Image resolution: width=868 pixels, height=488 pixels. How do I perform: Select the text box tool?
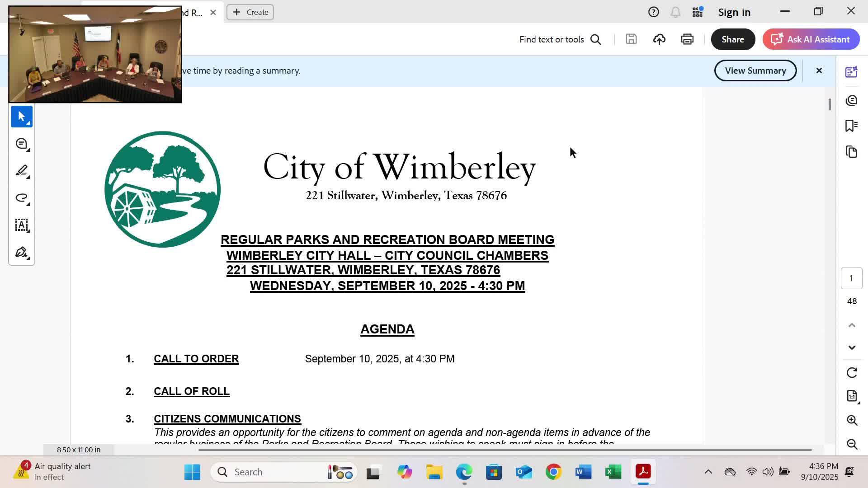[x=21, y=225]
